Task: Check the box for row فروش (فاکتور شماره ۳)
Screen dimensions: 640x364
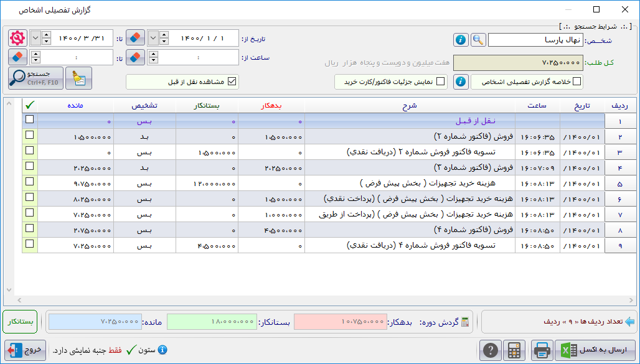Action: coord(30,166)
